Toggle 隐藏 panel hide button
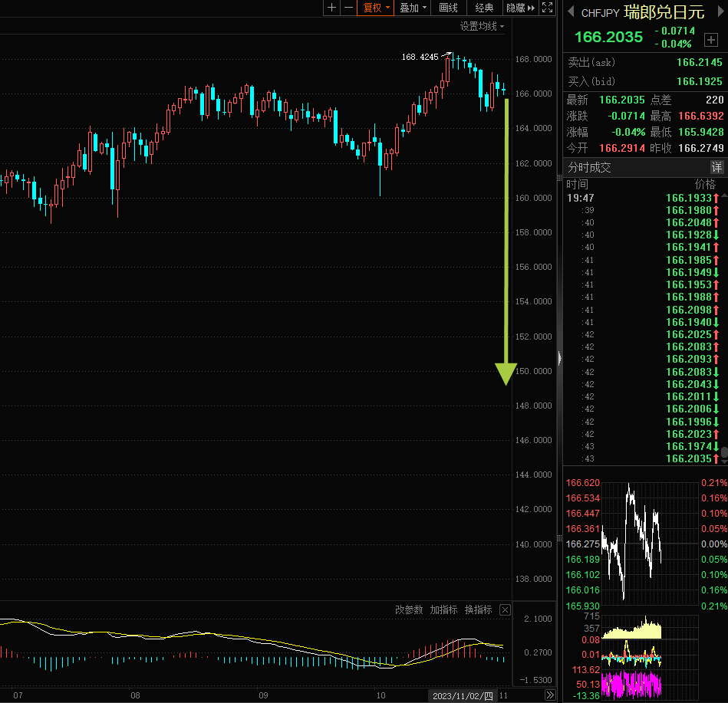 [x=520, y=8]
